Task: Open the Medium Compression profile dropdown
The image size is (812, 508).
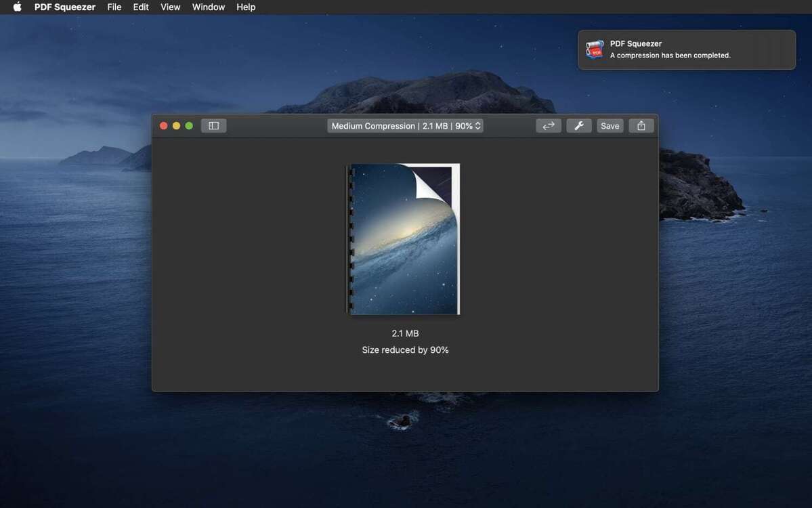Action: pos(405,126)
